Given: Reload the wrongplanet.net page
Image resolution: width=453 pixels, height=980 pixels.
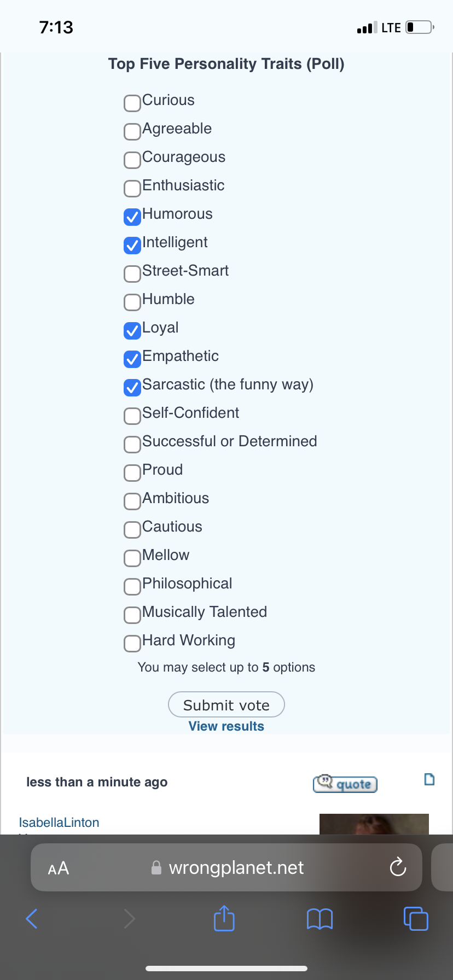Looking at the screenshot, I should coord(398,867).
